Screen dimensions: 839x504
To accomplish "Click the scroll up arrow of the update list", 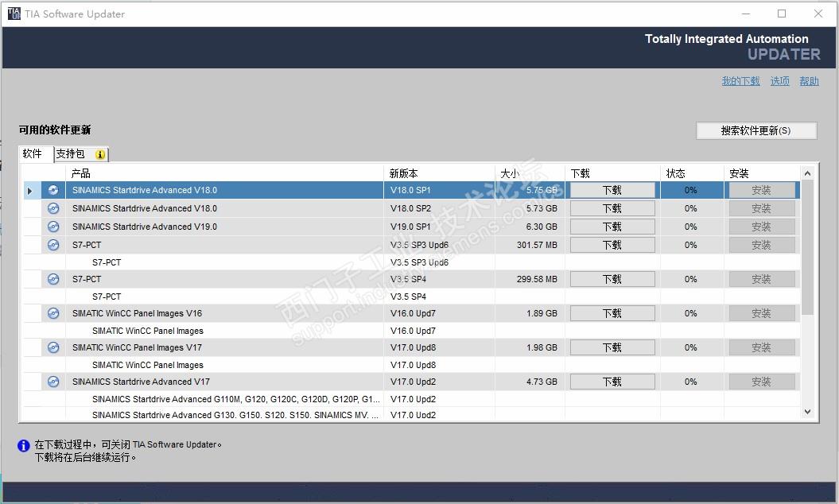I will pyautogui.click(x=807, y=173).
